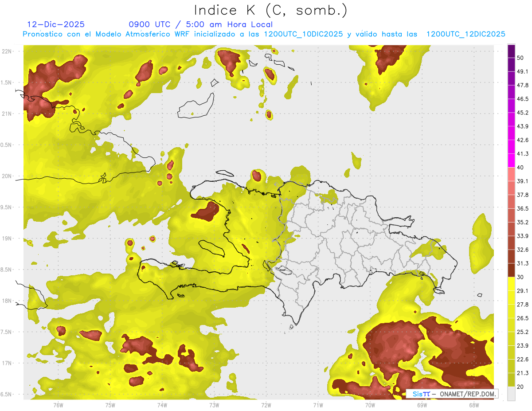Click the colorbar value "23.9"
This screenshot has width=532, height=411.
point(523,345)
